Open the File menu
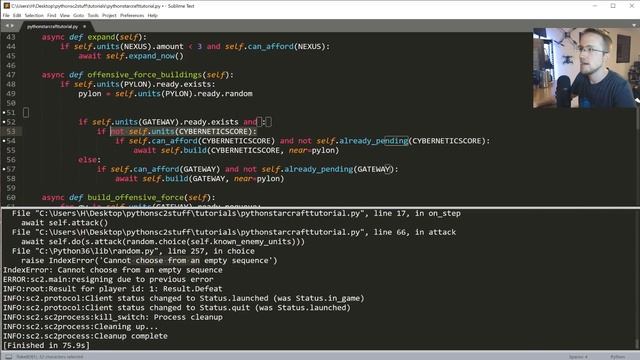640x360 pixels. [6, 16]
